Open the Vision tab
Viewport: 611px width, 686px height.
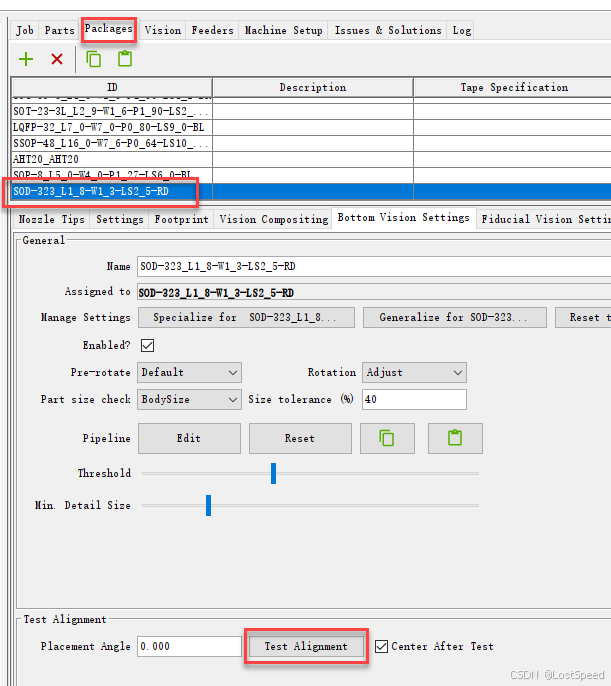point(163,30)
